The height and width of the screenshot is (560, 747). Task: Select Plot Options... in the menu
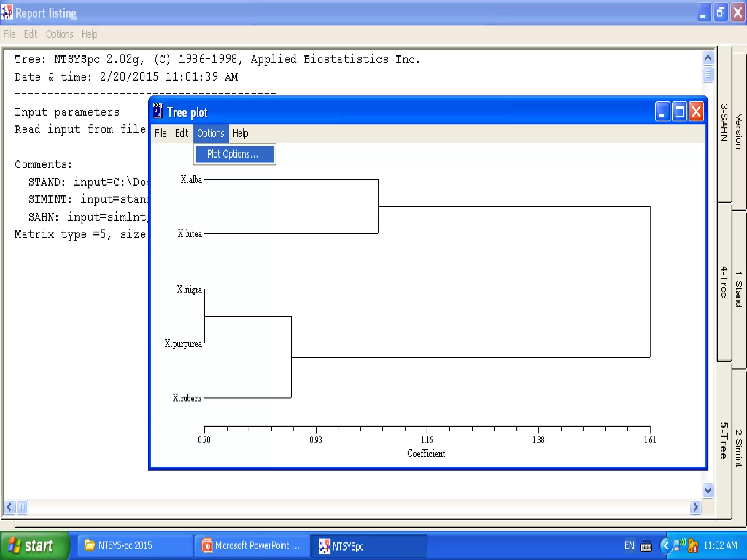234,154
